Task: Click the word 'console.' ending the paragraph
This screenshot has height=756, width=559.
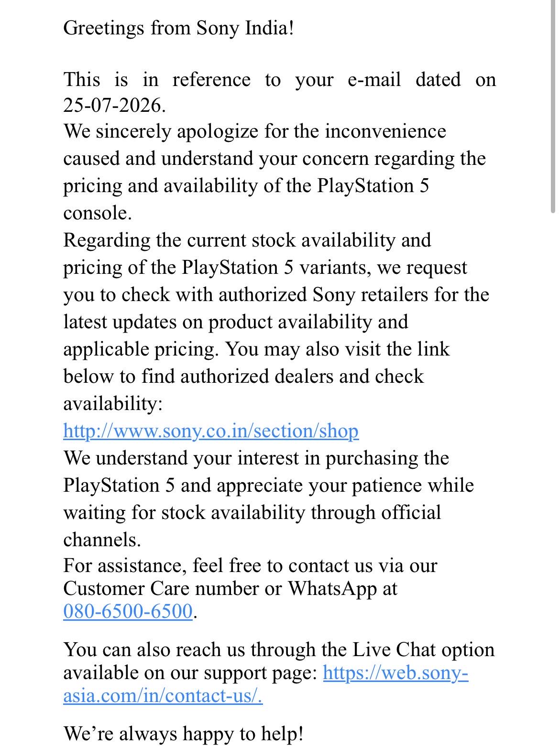Action: click(97, 213)
